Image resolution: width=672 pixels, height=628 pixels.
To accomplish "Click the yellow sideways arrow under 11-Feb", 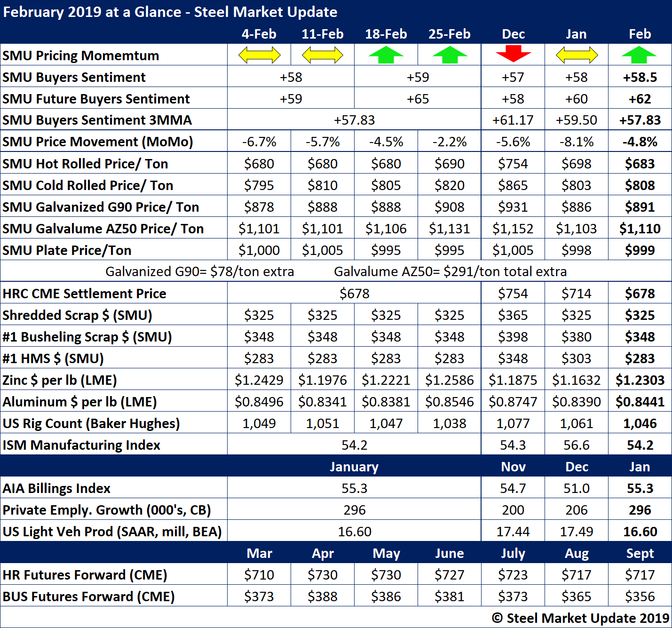I will pyautogui.click(x=323, y=55).
